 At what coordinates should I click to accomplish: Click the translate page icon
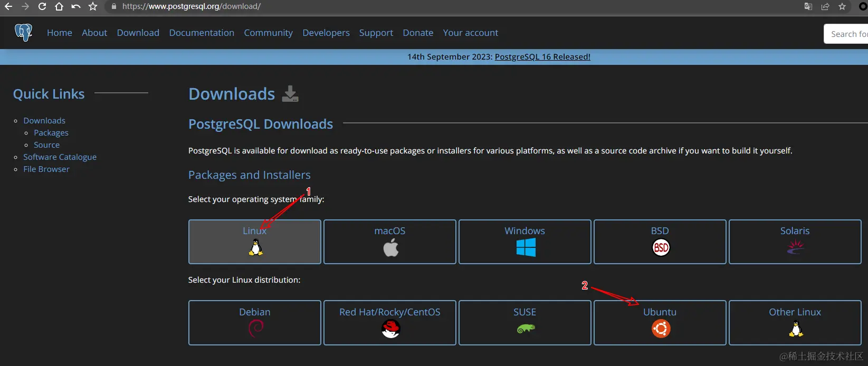point(808,6)
